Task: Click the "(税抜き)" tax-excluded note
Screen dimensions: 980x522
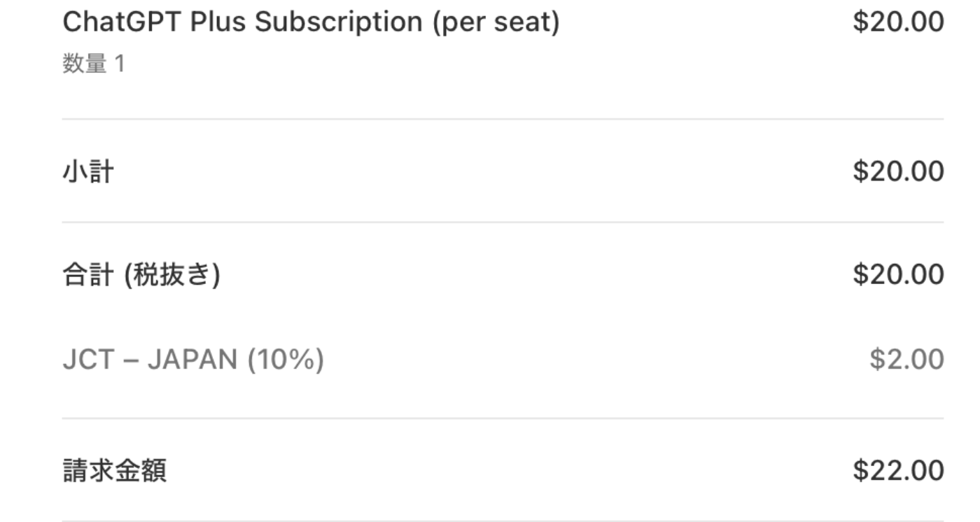Action: pos(171,274)
